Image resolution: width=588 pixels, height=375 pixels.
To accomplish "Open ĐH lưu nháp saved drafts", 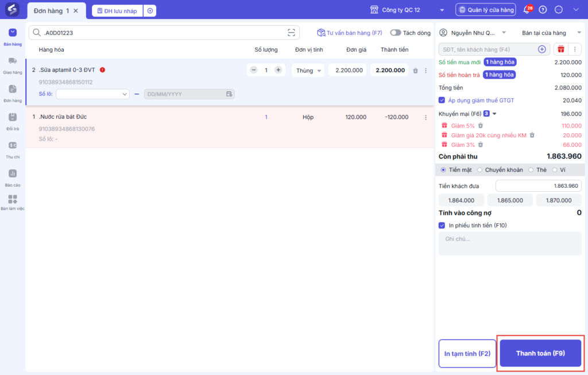I will [117, 11].
